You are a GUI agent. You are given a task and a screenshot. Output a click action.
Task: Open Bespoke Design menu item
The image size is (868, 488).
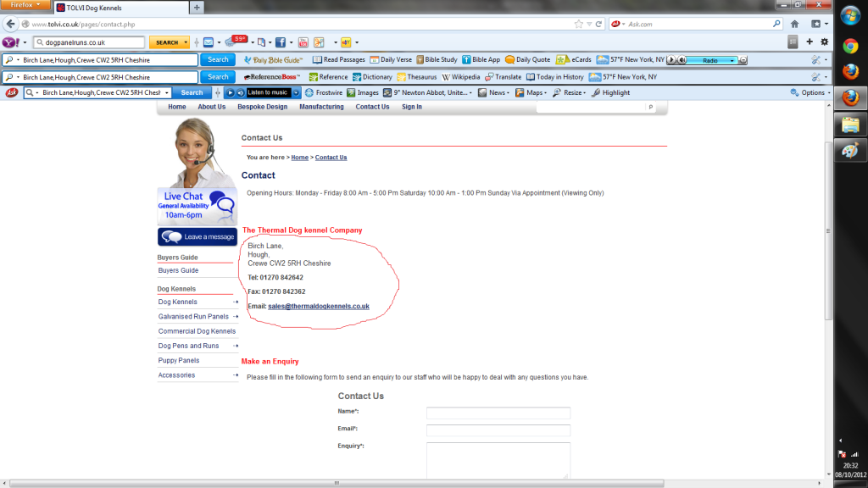263,107
